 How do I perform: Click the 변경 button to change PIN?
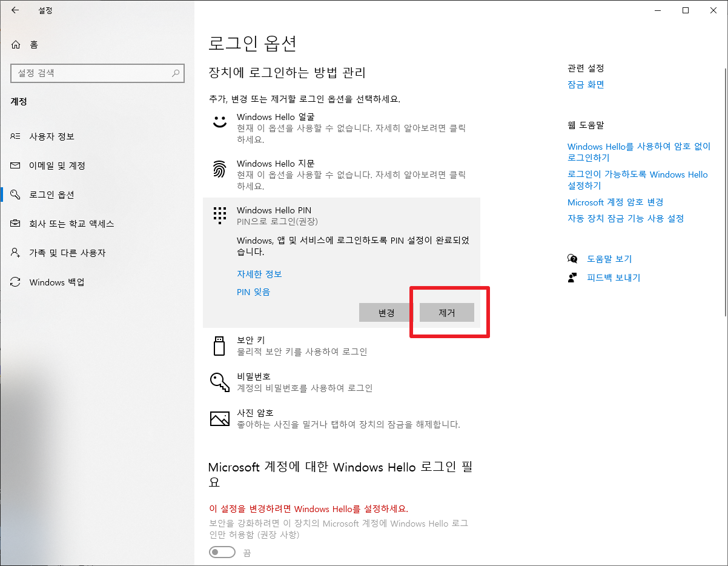[386, 313]
